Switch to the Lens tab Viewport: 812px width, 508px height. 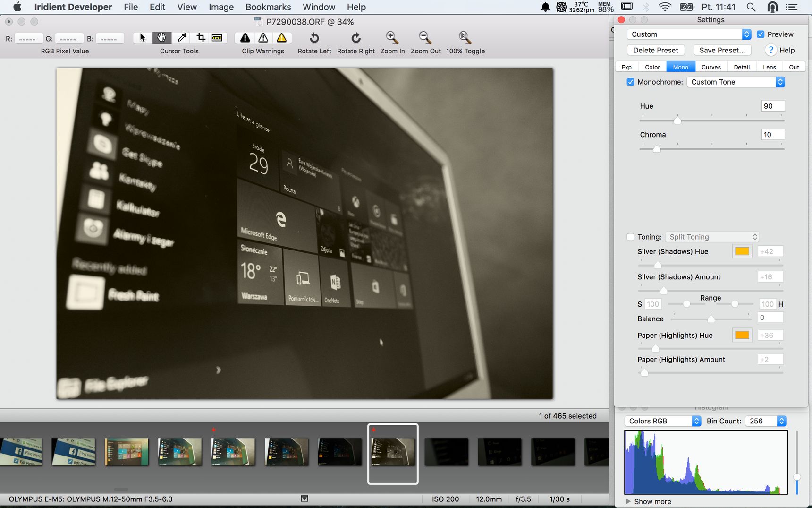[x=770, y=67]
